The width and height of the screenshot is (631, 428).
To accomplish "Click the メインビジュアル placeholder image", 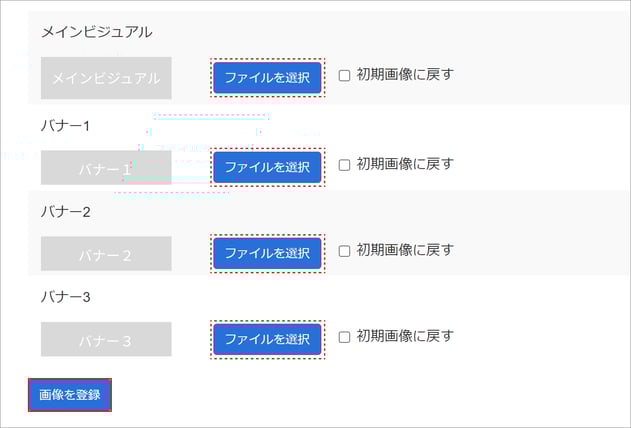I will click(106, 78).
